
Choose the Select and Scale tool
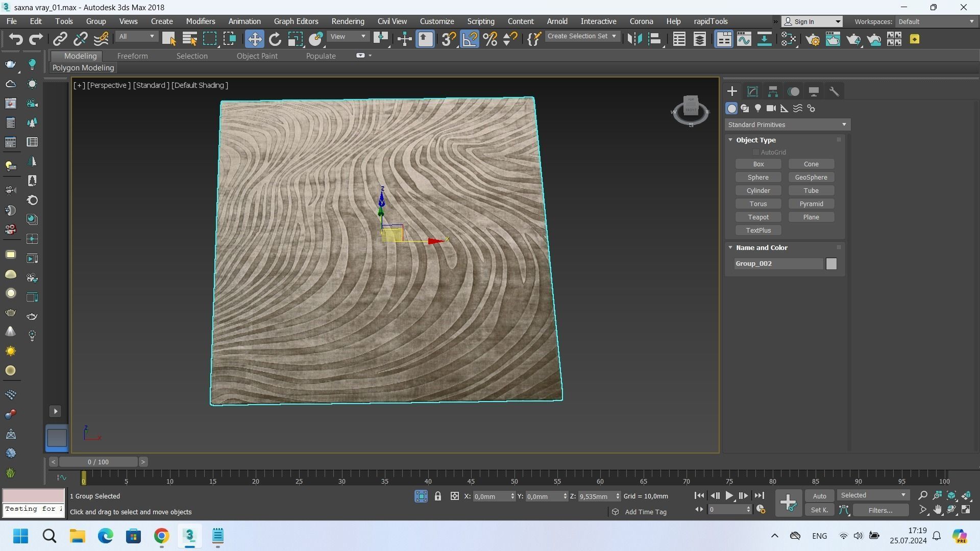[x=295, y=39]
